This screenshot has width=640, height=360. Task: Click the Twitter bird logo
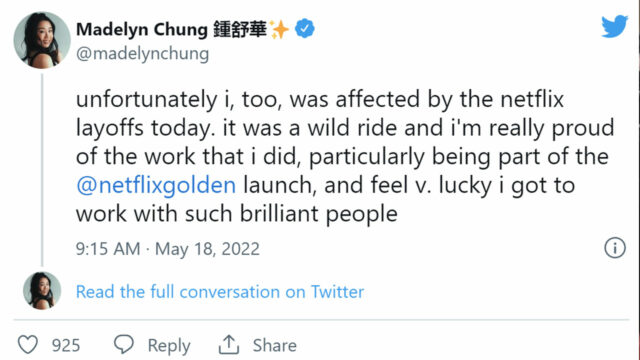tap(614, 26)
